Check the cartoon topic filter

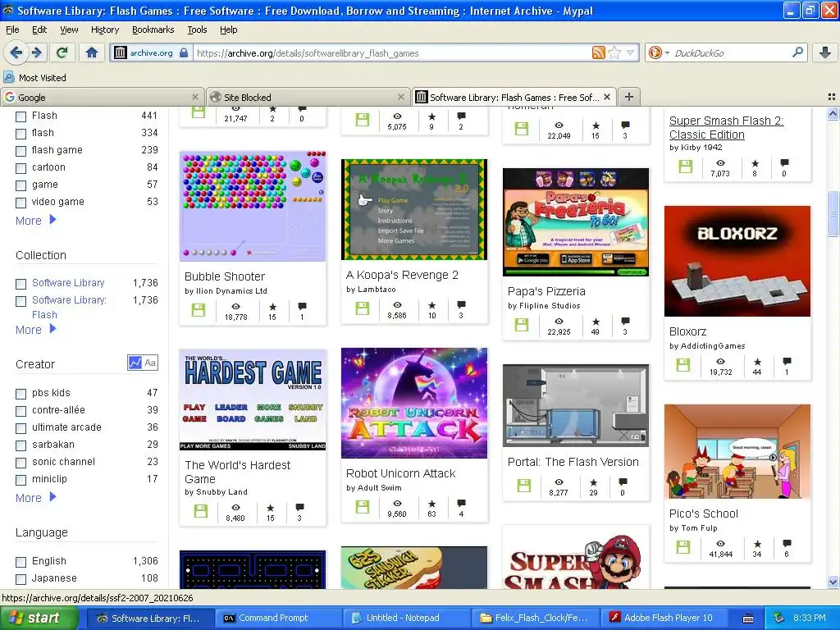[x=21, y=168]
